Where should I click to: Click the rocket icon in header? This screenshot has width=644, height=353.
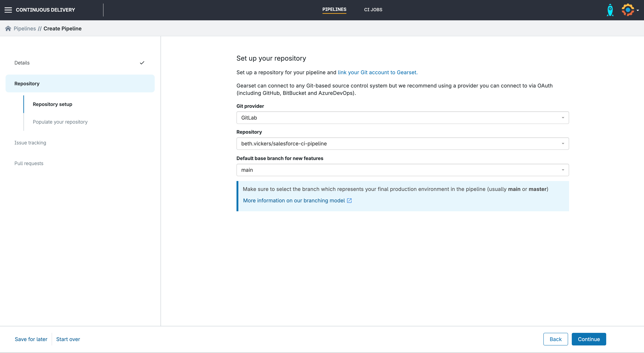click(x=610, y=10)
